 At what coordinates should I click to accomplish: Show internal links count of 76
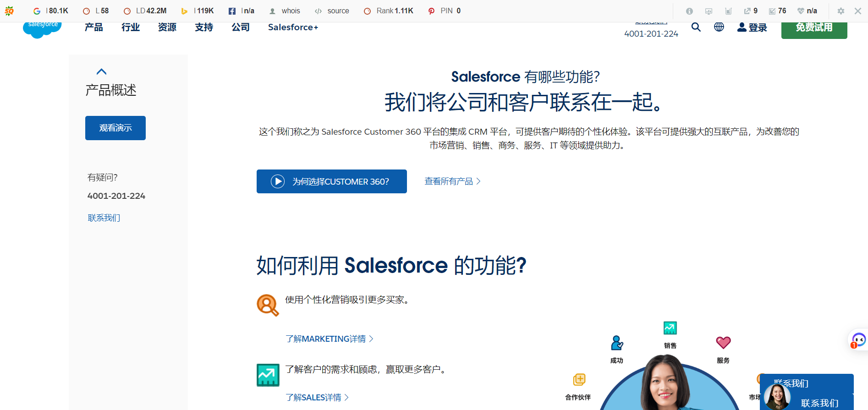777,11
